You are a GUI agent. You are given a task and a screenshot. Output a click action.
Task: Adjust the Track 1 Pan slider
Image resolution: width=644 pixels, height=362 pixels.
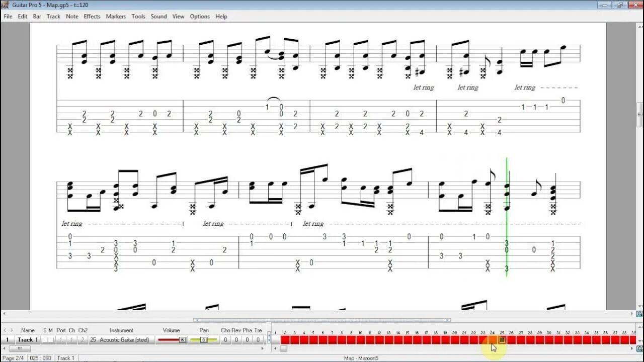pyautogui.click(x=204, y=340)
